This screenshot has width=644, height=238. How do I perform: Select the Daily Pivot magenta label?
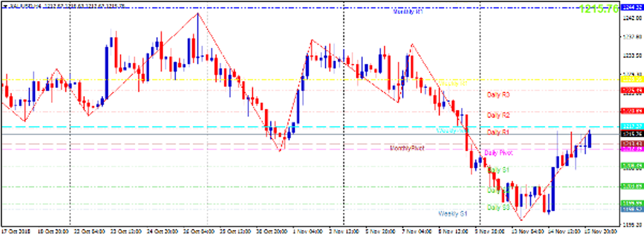click(498, 153)
